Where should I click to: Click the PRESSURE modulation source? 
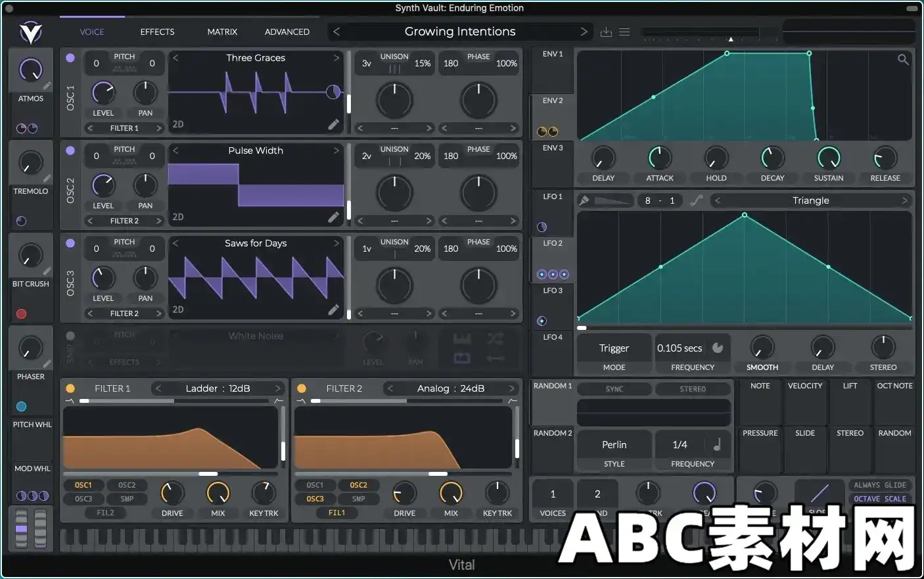point(760,450)
